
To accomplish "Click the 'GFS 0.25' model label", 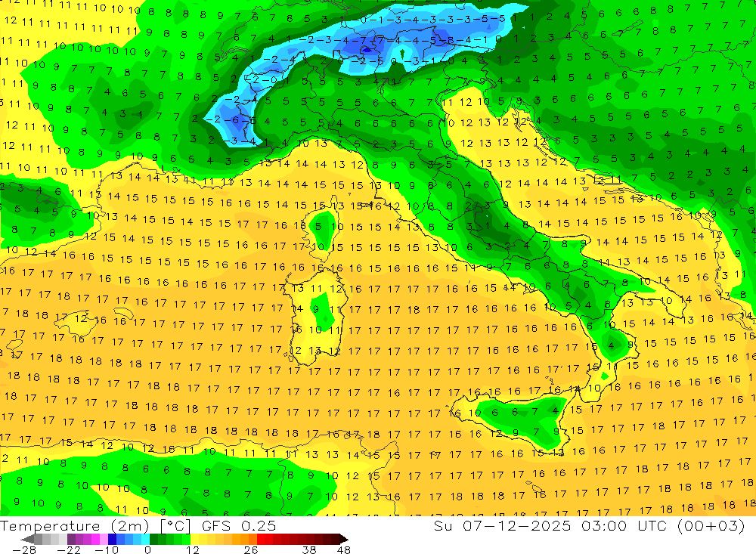I will [x=239, y=525].
